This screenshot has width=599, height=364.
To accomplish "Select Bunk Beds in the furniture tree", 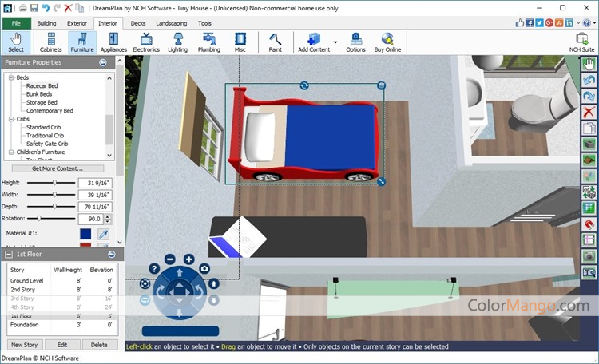I will 39,94.
